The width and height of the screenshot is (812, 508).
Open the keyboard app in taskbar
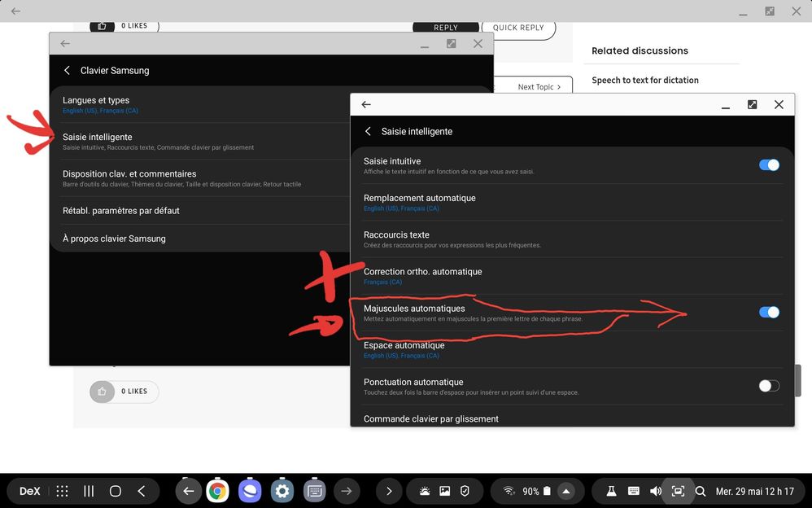click(x=314, y=491)
